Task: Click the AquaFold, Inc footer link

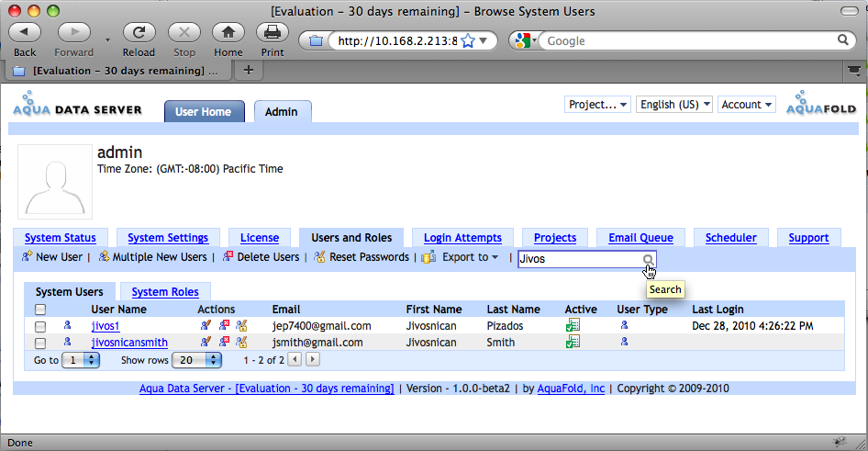Action: [x=571, y=389]
